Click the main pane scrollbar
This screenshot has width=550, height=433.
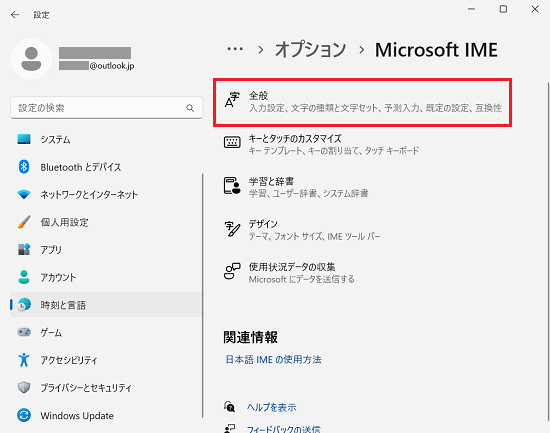tap(548, 251)
